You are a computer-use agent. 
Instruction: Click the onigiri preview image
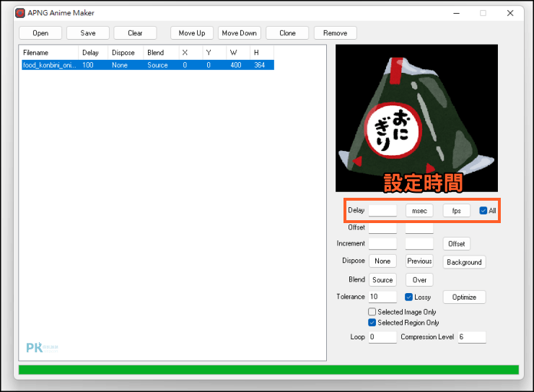pos(416,118)
